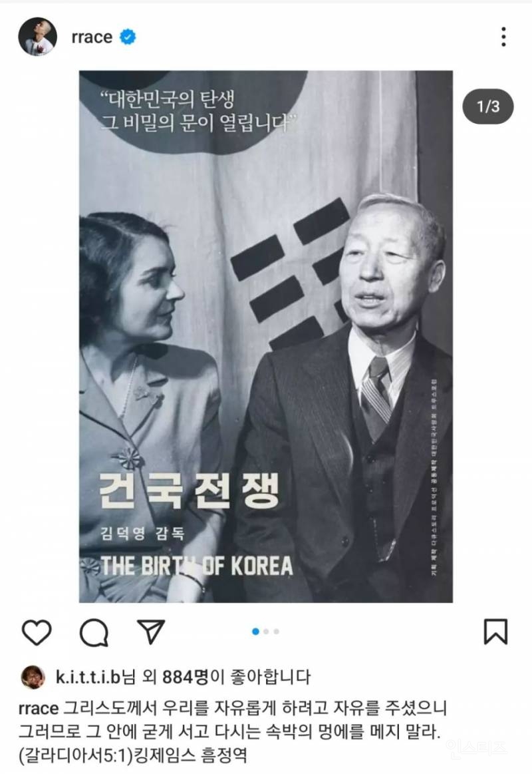Viewport: 532px width, 774px height.
Task: Open rrace username in post header
Action: 92,37
